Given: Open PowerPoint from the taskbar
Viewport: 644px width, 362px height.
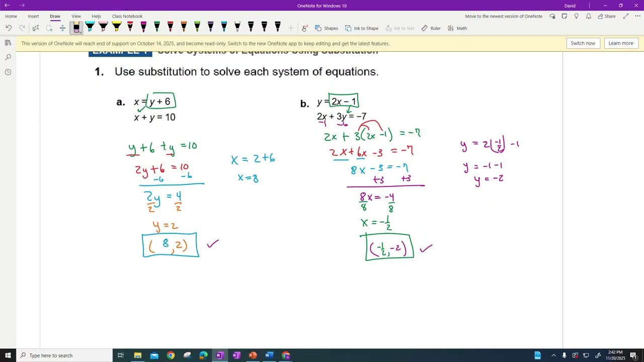Looking at the screenshot, I should click(253, 355).
